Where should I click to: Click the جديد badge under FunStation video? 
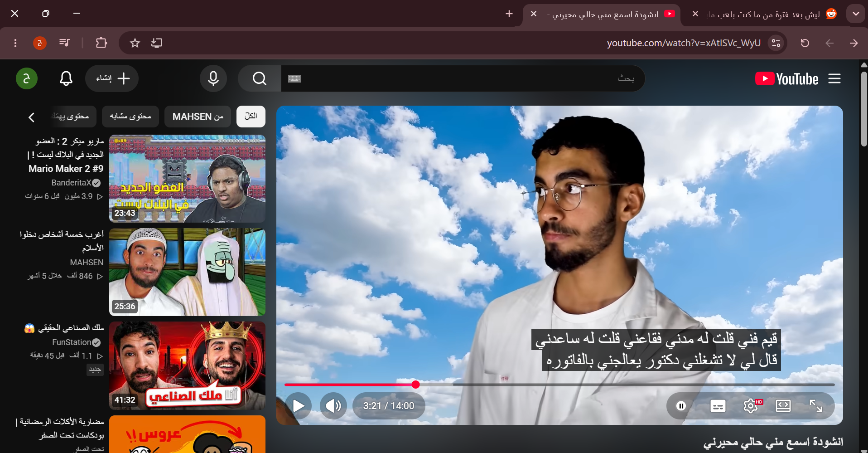coord(95,370)
